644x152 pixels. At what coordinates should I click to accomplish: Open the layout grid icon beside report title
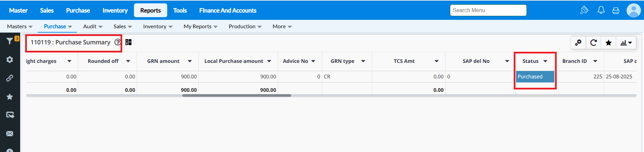[x=128, y=42]
